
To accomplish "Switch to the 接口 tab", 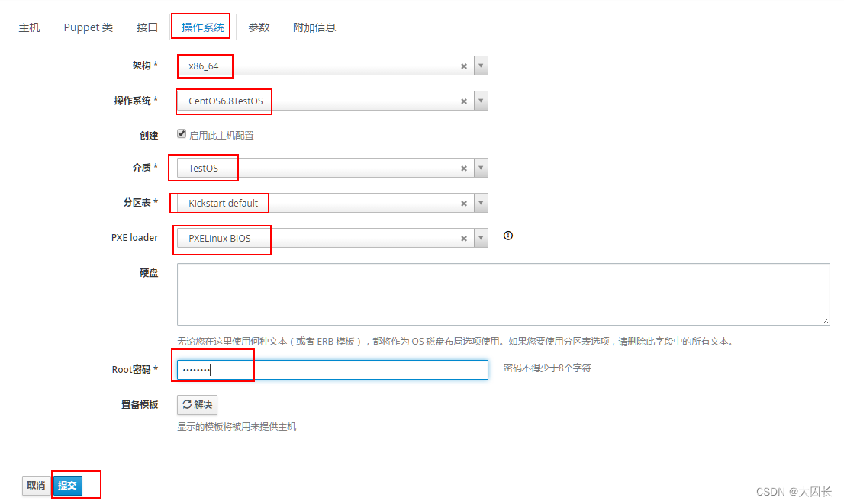I will point(147,27).
